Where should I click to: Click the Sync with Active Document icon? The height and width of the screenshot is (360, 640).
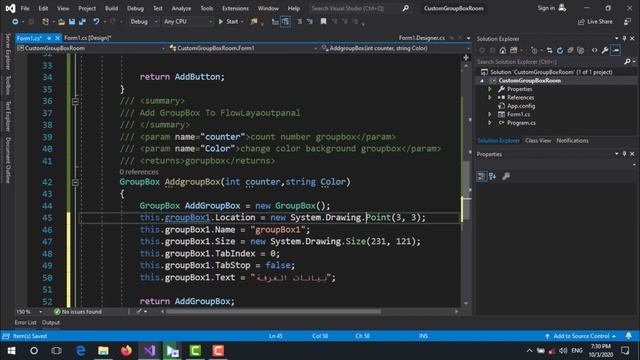click(549, 51)
